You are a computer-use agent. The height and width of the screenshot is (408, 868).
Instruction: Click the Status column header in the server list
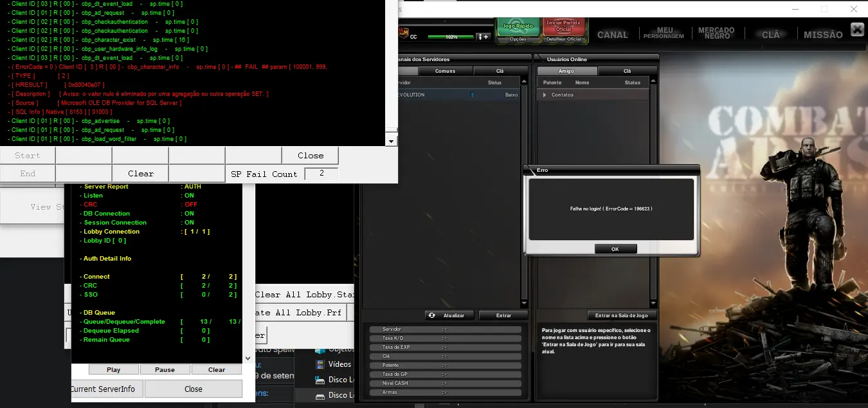point(494,82)
